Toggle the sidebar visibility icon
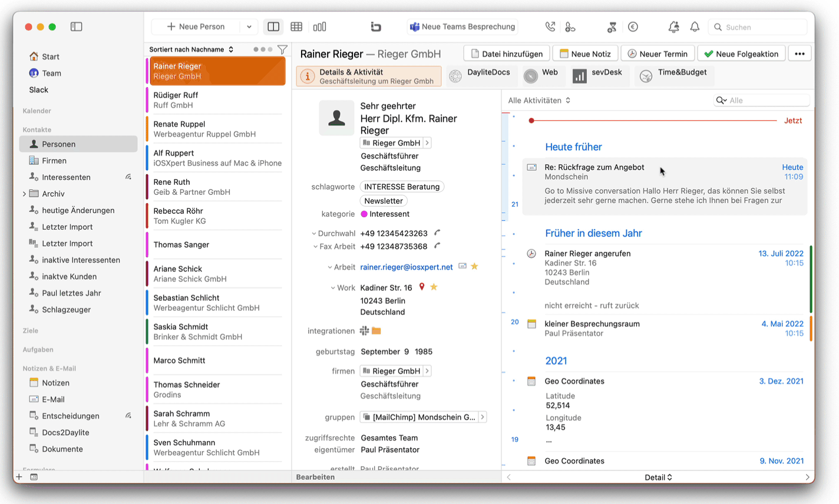The height and width of the screenshot is (504, 839). click(x=77, y=26)
